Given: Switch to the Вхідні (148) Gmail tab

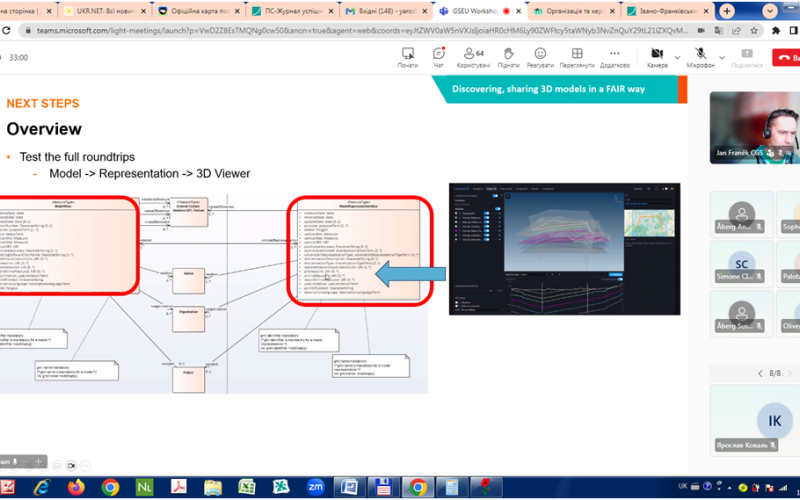Looking at the screenshot, I should pyautogui.click(x=387, y=11).
